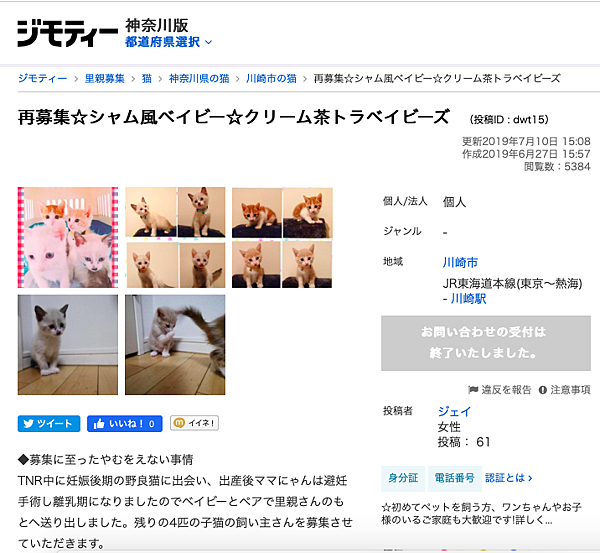Open 注意事項 notice icon link

[565, 390]
